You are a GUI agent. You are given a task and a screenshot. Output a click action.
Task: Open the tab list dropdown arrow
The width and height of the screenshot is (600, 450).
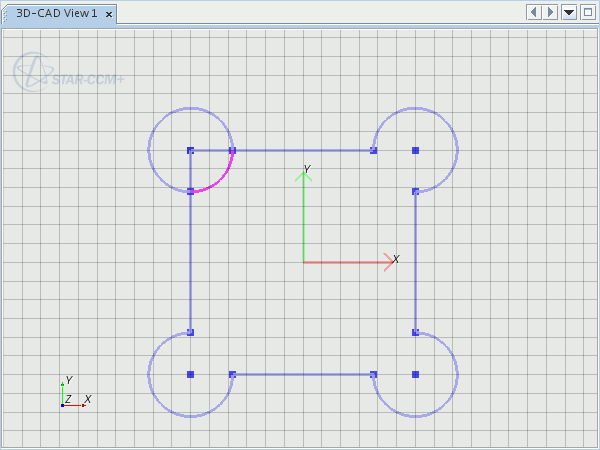pyautogui.click(x=569, y=12)
